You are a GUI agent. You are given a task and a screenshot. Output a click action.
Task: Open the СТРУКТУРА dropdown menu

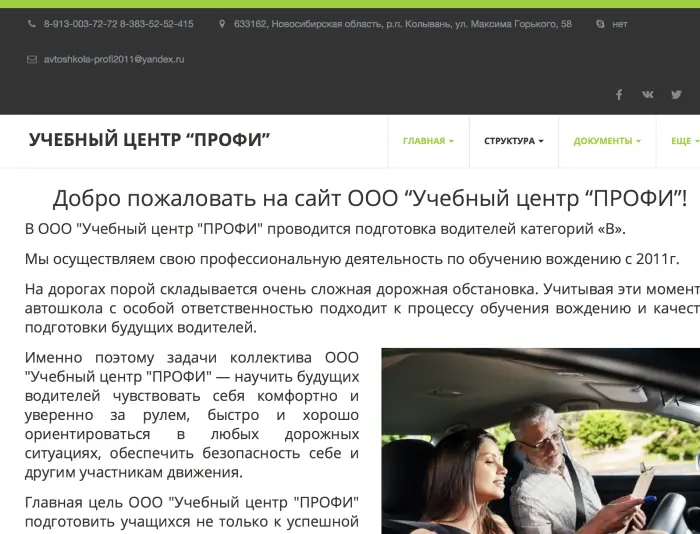(x=513, y=141)
